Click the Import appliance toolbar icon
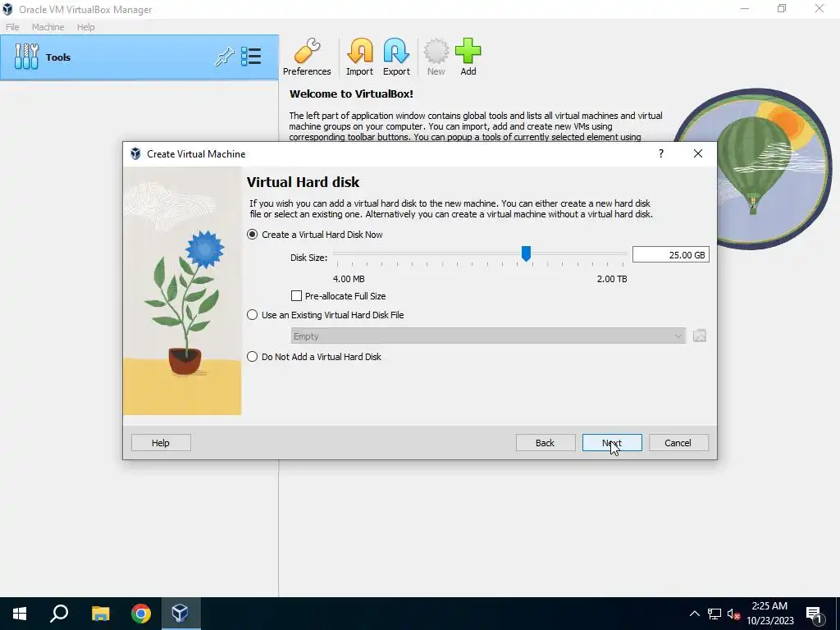The height and width of the screenshot is (630, 840). [359, 57]
